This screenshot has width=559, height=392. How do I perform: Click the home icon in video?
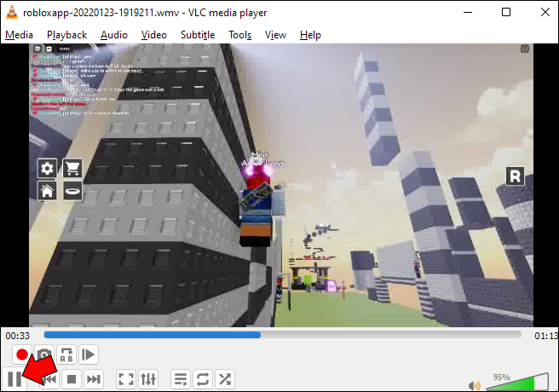point(47,191)
